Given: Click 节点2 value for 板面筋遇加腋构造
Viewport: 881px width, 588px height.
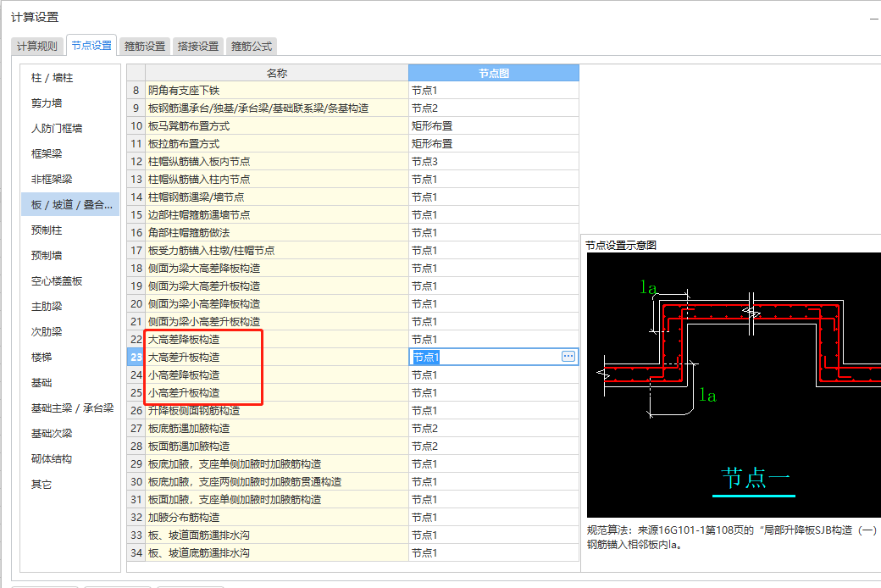Looking at the screenshot, I should [x=494, y=447].
